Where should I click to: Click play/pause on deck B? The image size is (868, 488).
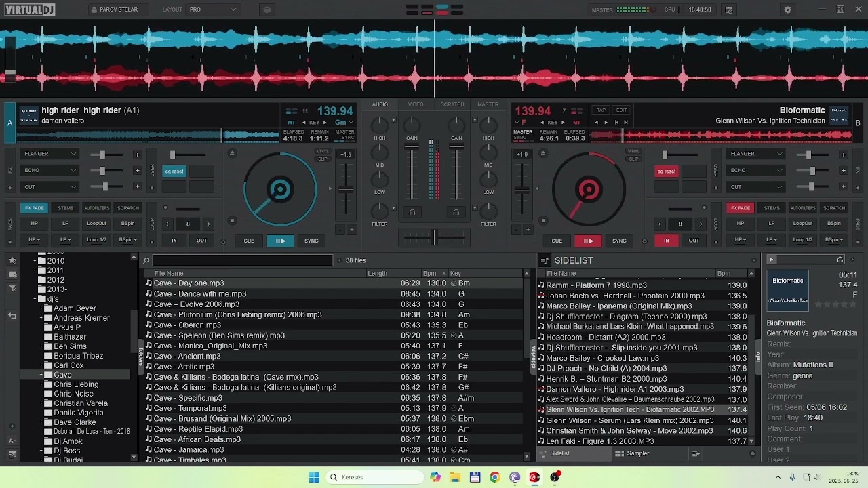point(588,241)
